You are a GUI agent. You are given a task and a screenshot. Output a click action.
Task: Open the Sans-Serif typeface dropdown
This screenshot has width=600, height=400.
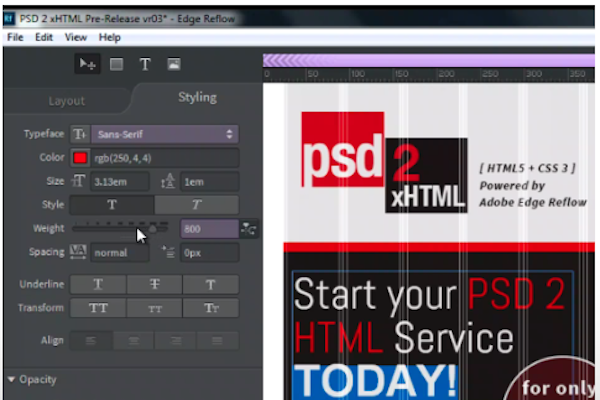pyautogui.click(x=165, y=134)
